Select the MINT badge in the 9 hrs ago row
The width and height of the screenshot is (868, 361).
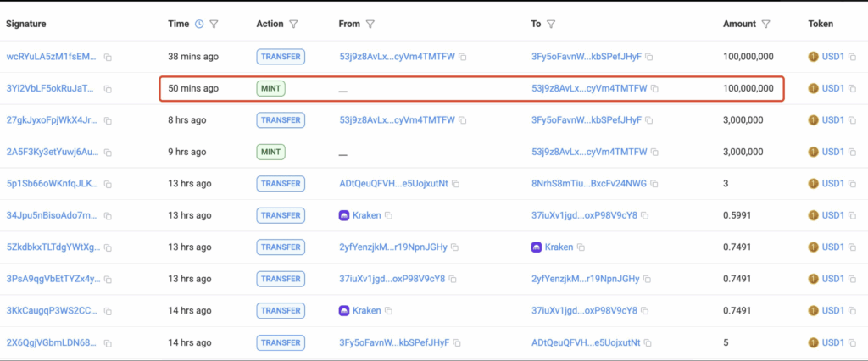pyautogui.click(x=270, y=152)
